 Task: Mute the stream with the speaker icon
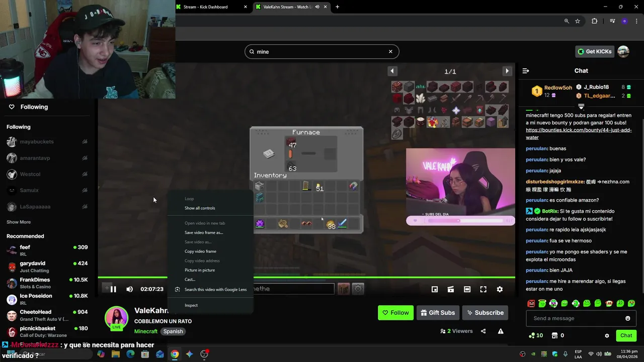click(x=129, y=289)
